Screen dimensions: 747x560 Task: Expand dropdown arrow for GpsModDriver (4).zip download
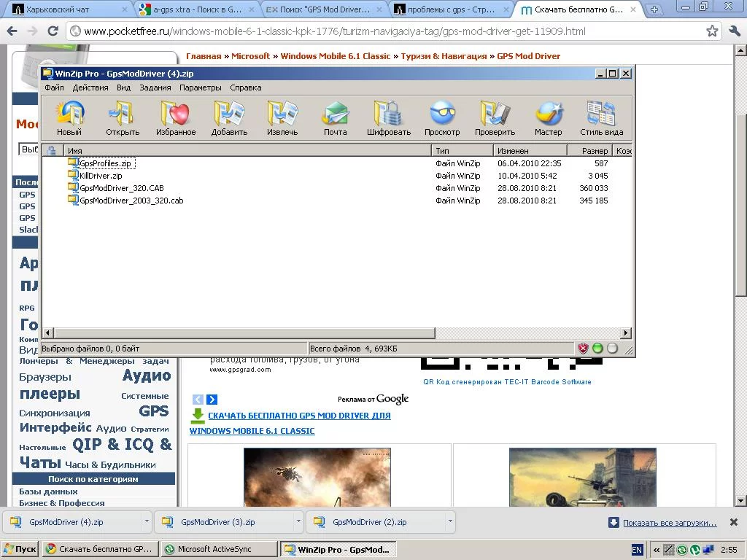click(x=146, y=521)
